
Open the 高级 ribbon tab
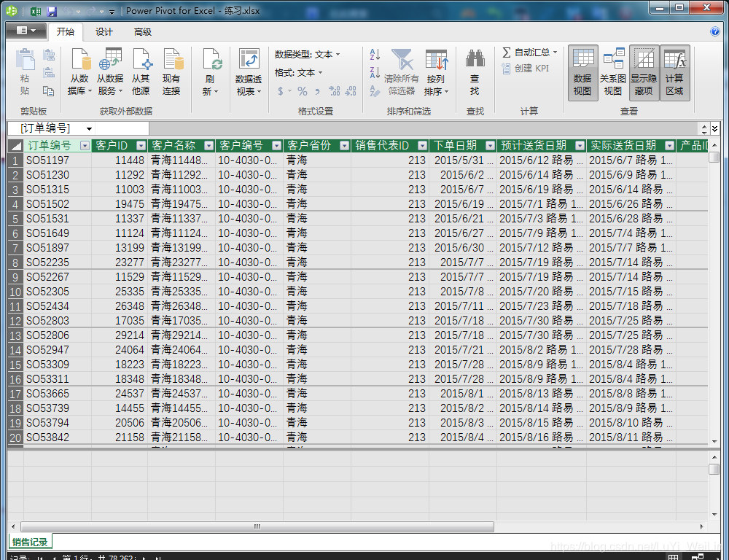(143, 31)
